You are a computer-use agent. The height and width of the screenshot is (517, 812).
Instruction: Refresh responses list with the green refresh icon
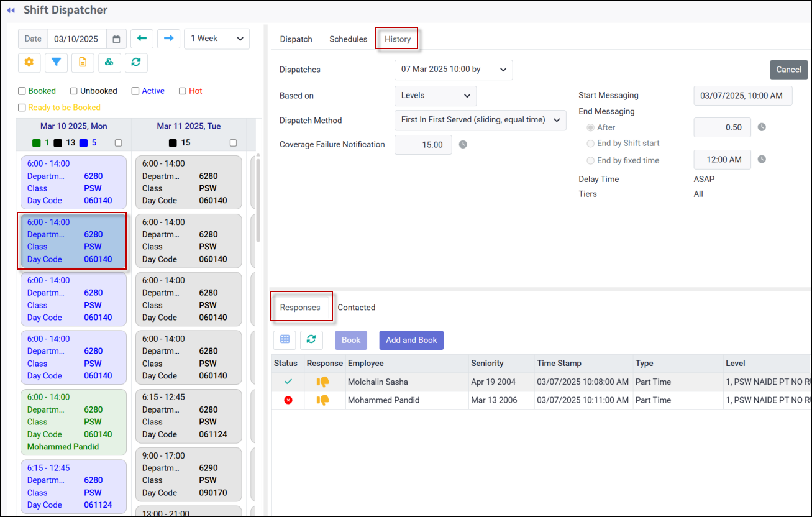(x=311, y=340)
